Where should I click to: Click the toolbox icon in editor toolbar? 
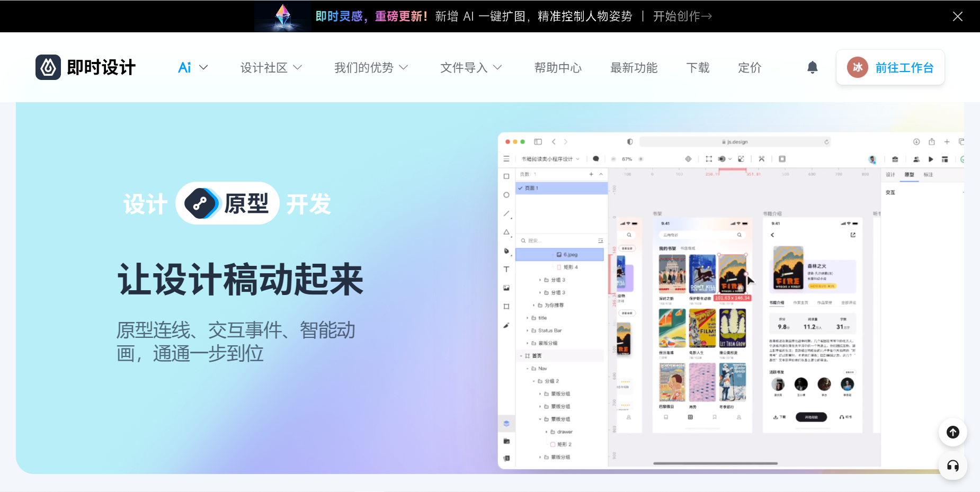895,159
